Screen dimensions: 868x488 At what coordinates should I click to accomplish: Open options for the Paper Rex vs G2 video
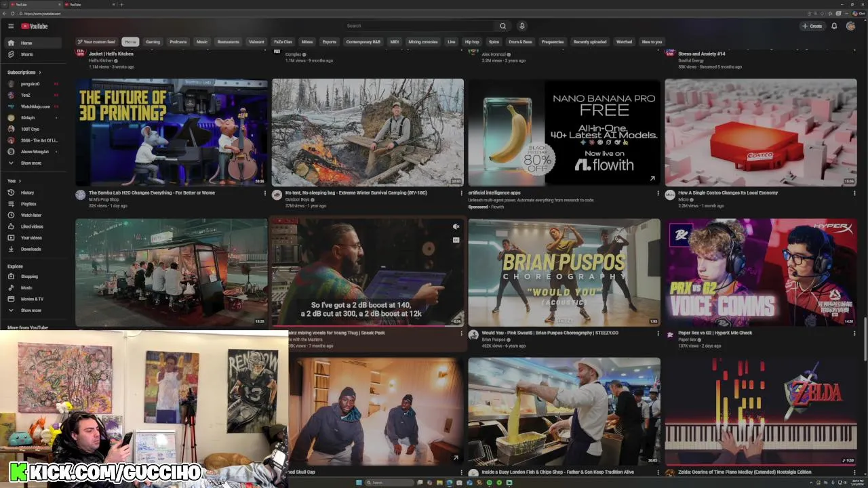pos(854,333)
